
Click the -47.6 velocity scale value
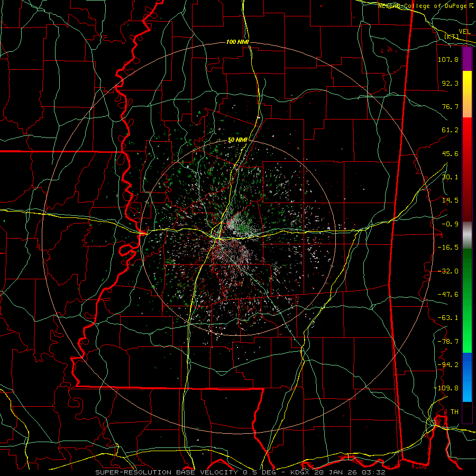448,295
